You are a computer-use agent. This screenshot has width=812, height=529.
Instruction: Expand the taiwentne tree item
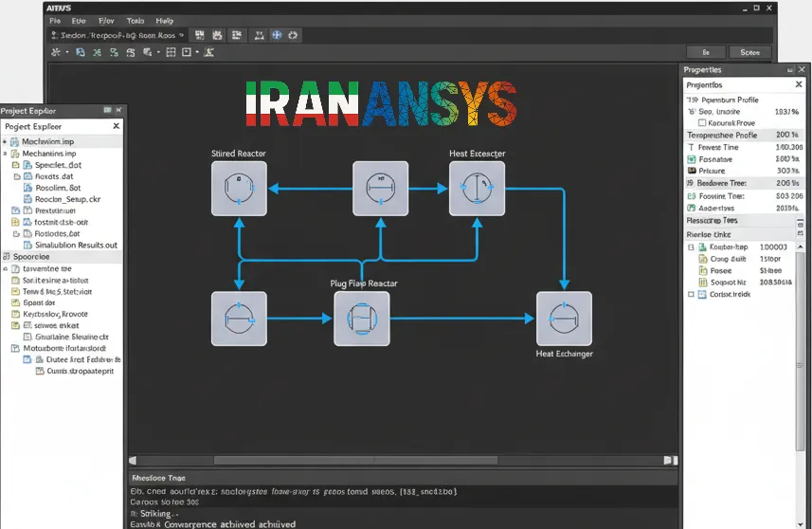pyautogui.click(x=5, y=269)
